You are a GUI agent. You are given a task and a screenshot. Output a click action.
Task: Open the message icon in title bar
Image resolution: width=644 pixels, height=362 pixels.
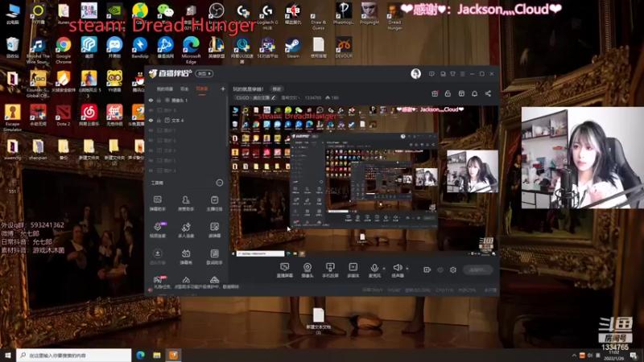[x=431, y=74]
